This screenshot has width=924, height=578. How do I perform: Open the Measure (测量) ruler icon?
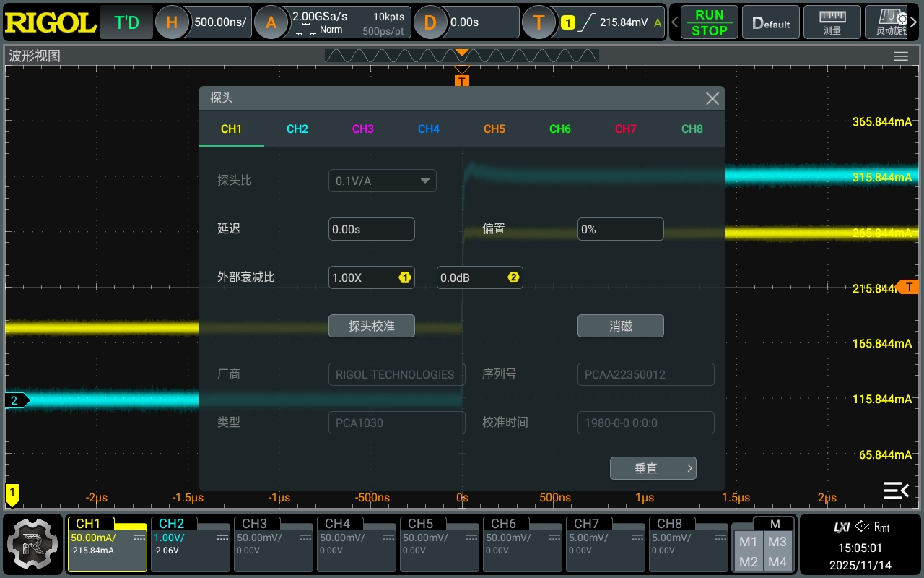(x=832, y=22)
